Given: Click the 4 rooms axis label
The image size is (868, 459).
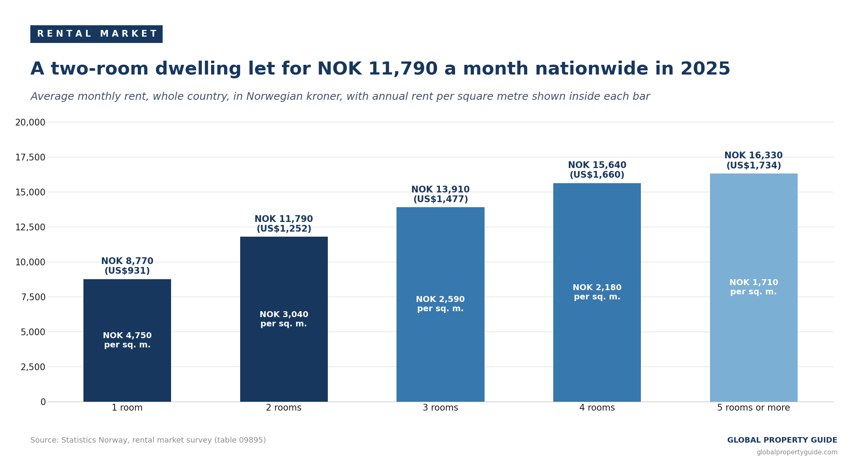Looking at the screenshot, I should pyautogui.click(x=597, y=408).
